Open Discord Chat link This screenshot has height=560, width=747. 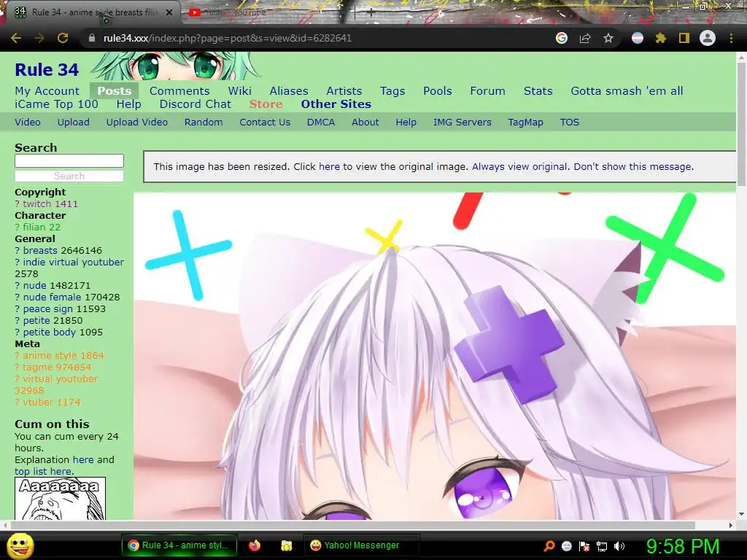pyautogui.click(x=196, y=104)
